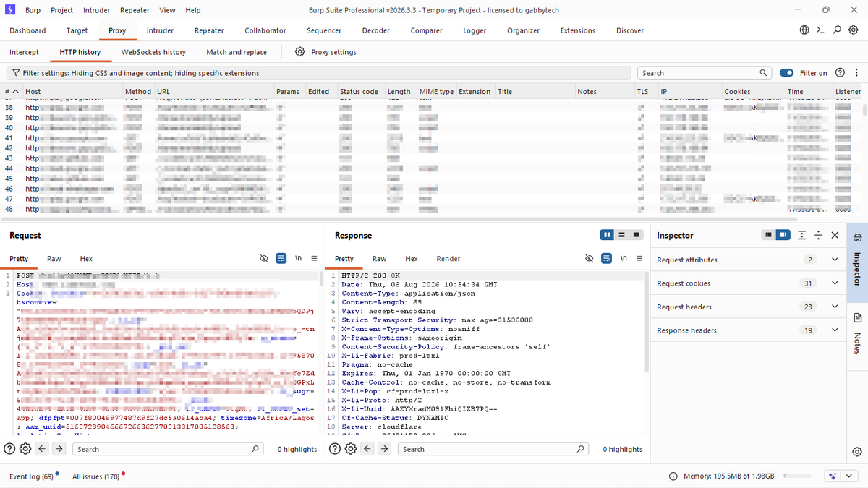Switch to the Repeater tool tab

pyautogui.click(x=209, y=30)
